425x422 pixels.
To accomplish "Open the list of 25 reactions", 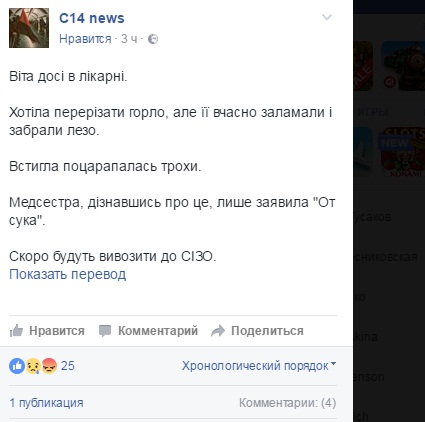I will point(68,366).
